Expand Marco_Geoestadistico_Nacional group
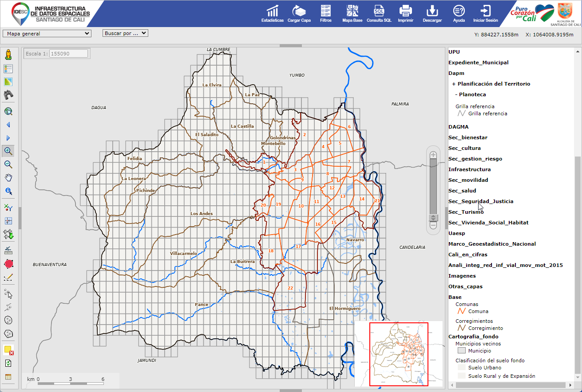Image resolution: width=582 pixels, height=392 pixels. 492,244
